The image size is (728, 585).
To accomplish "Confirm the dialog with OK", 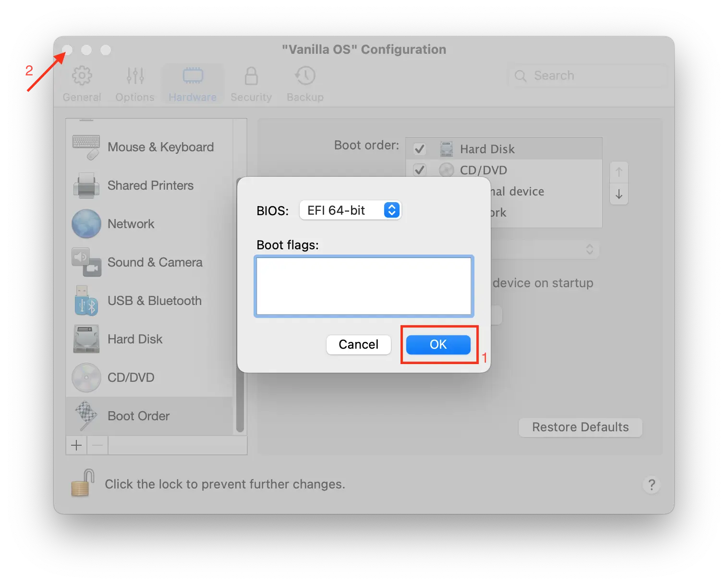I will point(438,344).
